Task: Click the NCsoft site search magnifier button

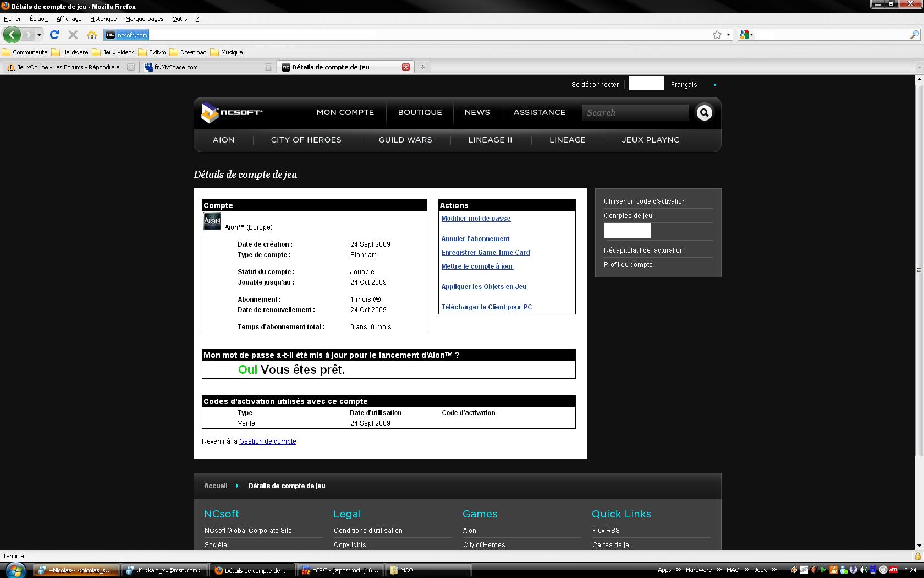Action: click(x=704, y=113)
